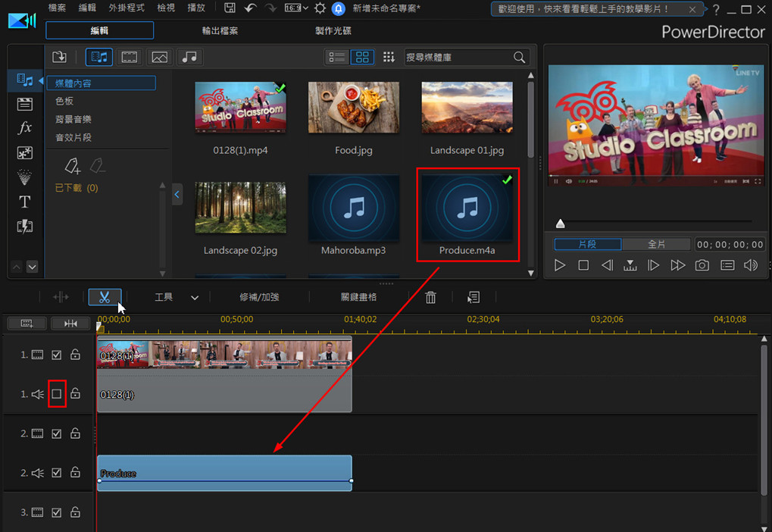Open the Effects Room fx icon

pyautogui.click(x=25, y=128)
